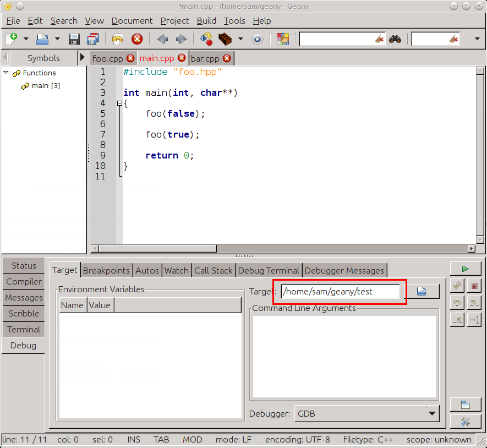Save all open files icon
This screenshot has width=487, height=448.
click(x=93, y=39)
